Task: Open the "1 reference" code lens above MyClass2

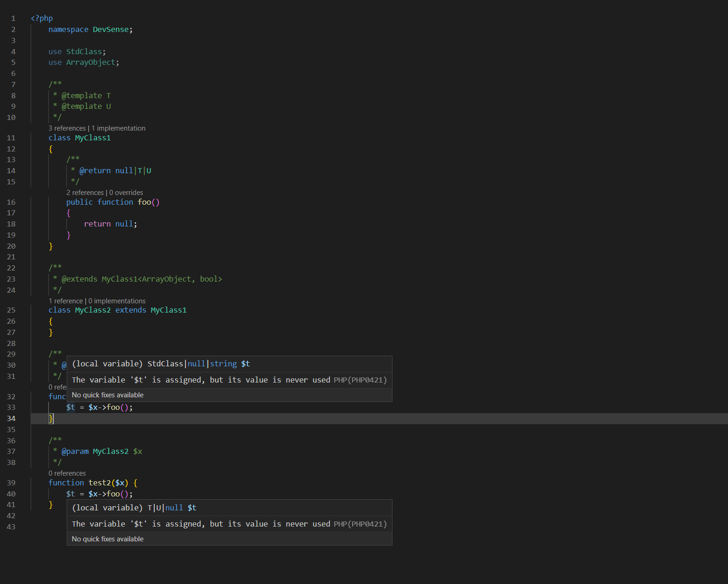Action: pos(66,301)
